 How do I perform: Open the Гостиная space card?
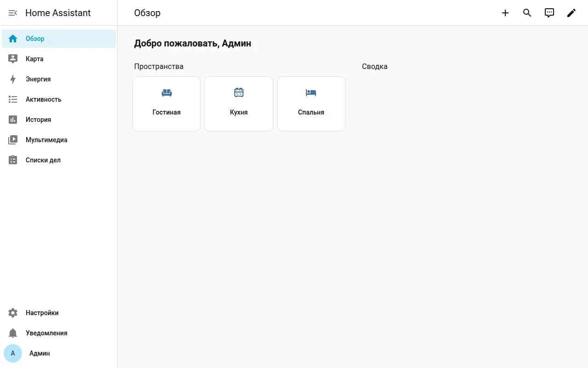(167, 104)
